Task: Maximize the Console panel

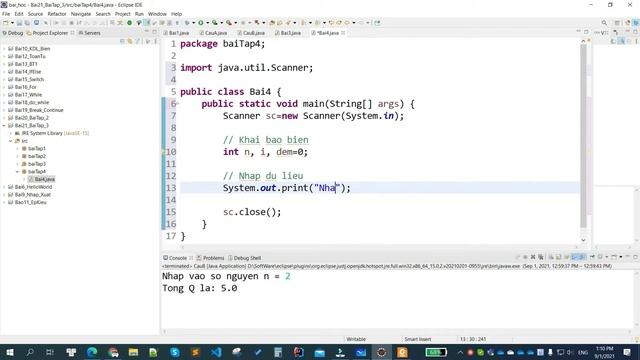Action: click(635, 257)
